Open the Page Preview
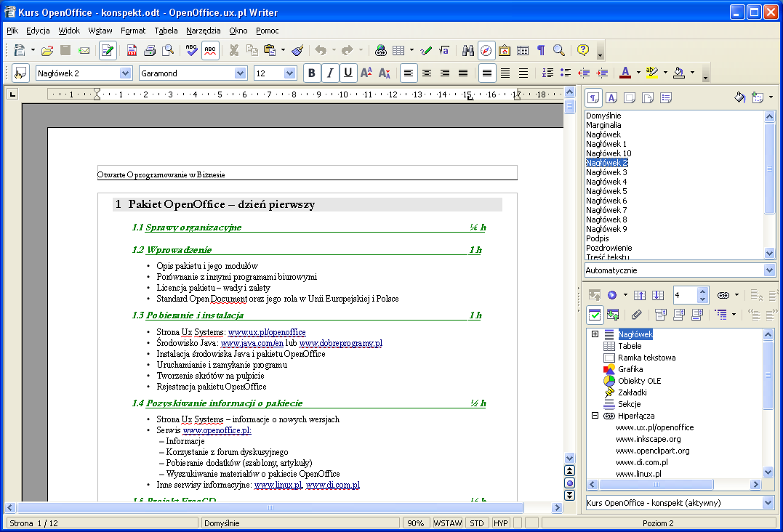Viewport: 783px width, 532px height. [168, 50]
